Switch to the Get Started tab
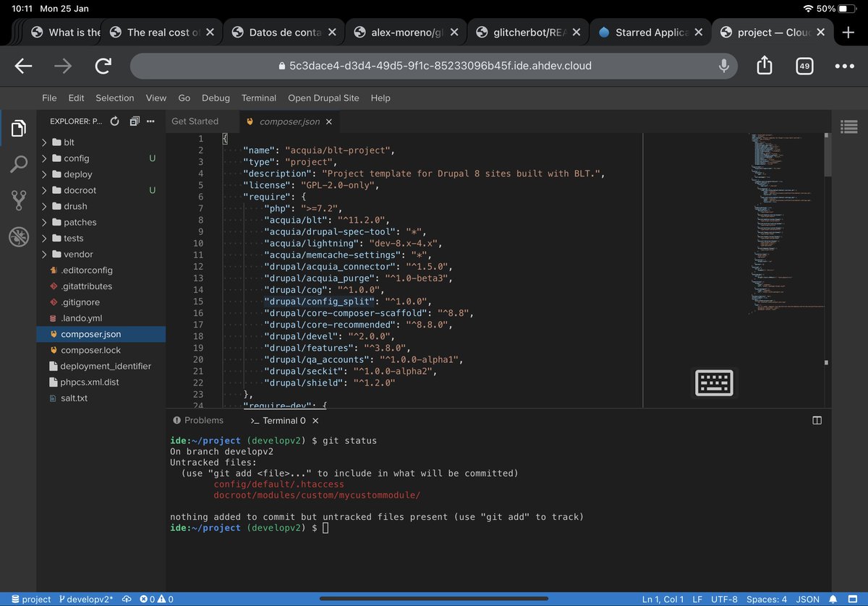The height and width of the screenshot is (606, 868). [195, 121]
